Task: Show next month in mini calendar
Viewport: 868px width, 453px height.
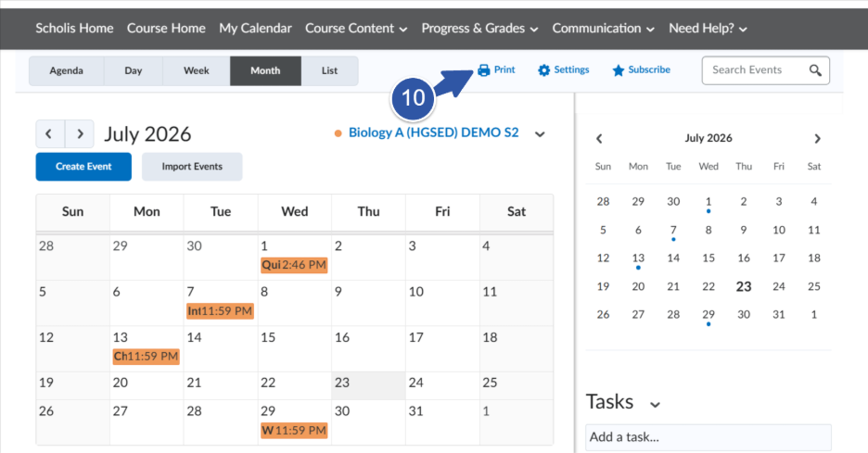Action: click(x=818, y=138)
